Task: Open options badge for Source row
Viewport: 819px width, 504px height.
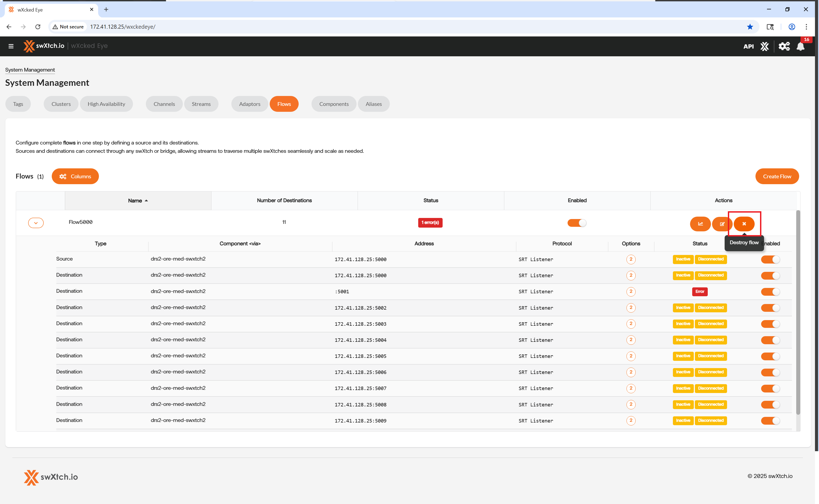Action: click(631, 259)
